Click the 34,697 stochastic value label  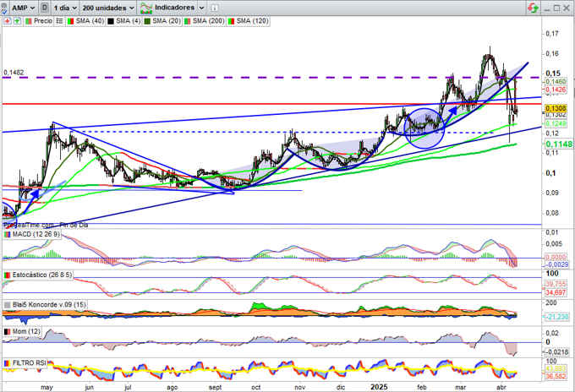pyautogui.click(x=556, y=292)
